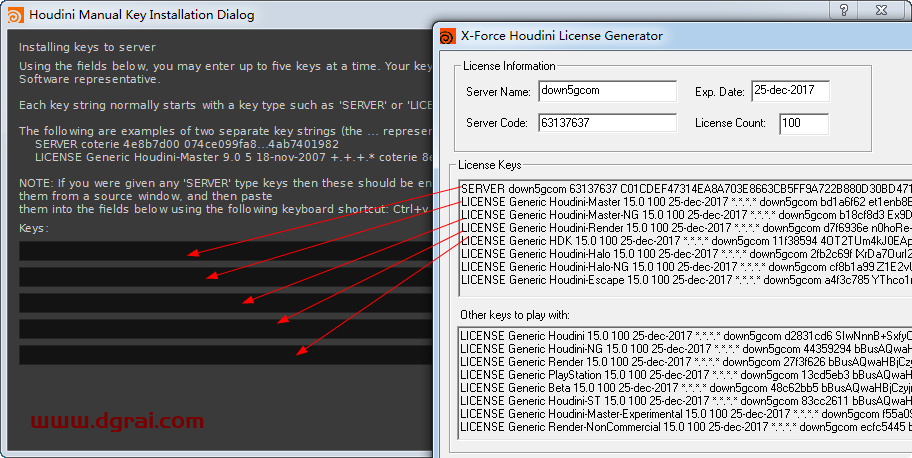Image resolution: width=912 pixels, height=458 pixels.
Task: Click the 'Exp. Date:' label
Action: (719, 92)
